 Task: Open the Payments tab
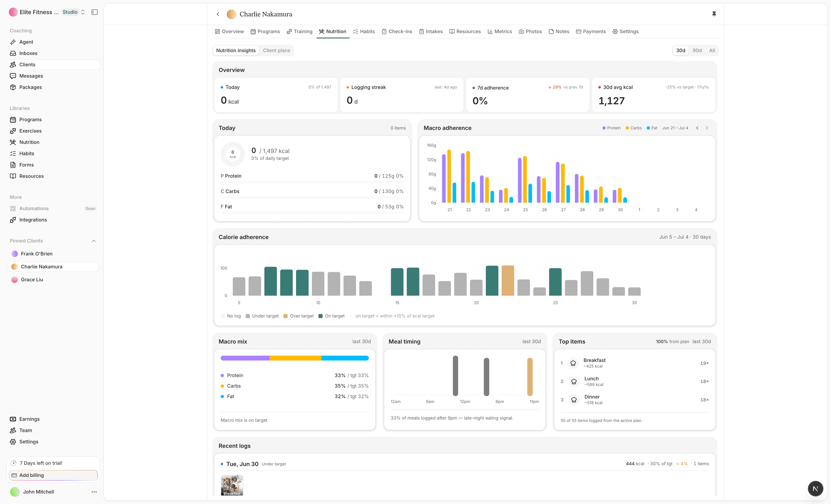pos(591,31)
